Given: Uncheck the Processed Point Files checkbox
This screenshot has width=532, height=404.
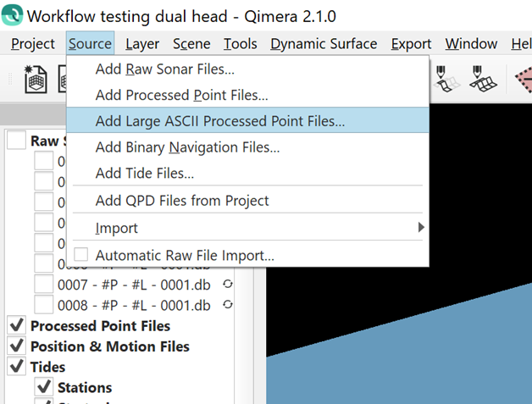Looking at the screenshot, I should point(15,326).
